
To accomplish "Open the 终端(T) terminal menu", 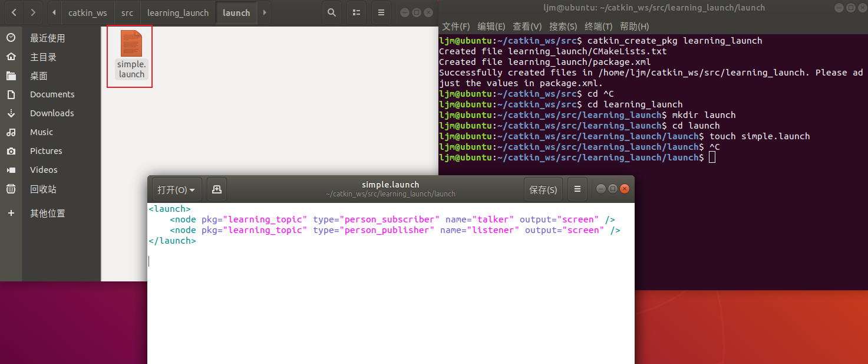I will (599, 27).
